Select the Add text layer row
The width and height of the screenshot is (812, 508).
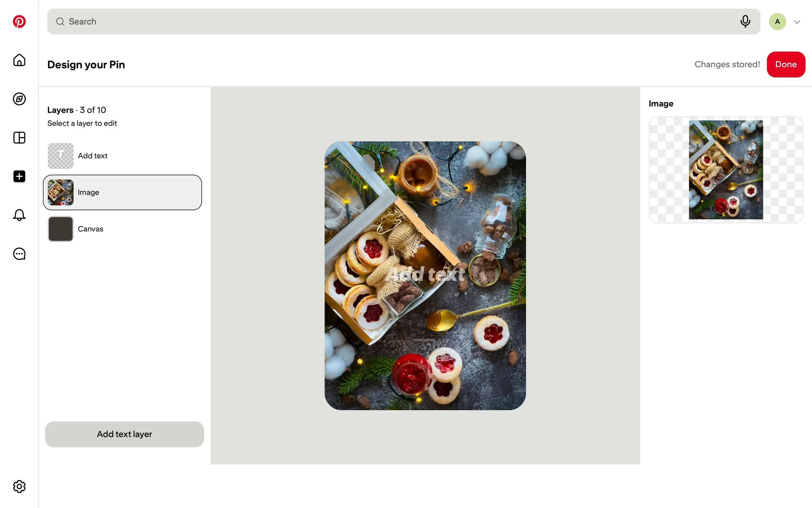pos(123,156)
